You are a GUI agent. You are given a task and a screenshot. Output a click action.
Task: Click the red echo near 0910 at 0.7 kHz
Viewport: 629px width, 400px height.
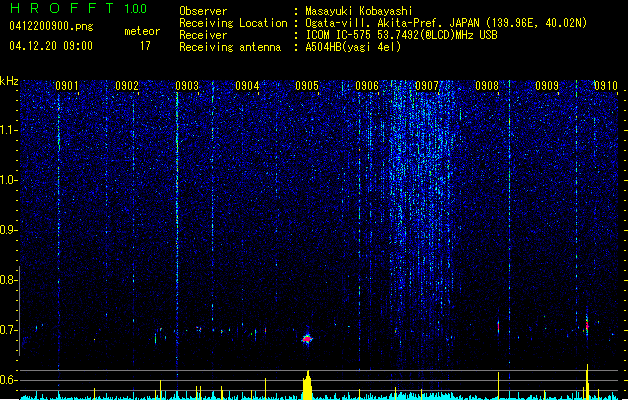[x=587, y=325]
